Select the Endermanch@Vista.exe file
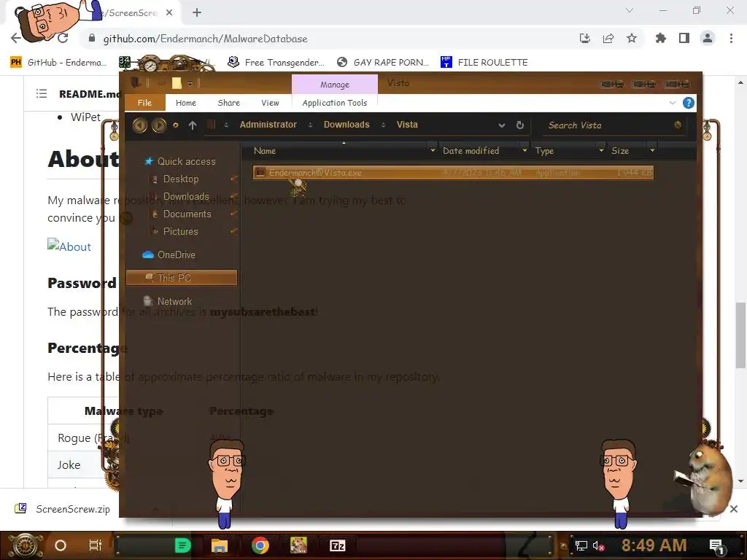This screenshot has height=560, width=747. click(453, 172)
